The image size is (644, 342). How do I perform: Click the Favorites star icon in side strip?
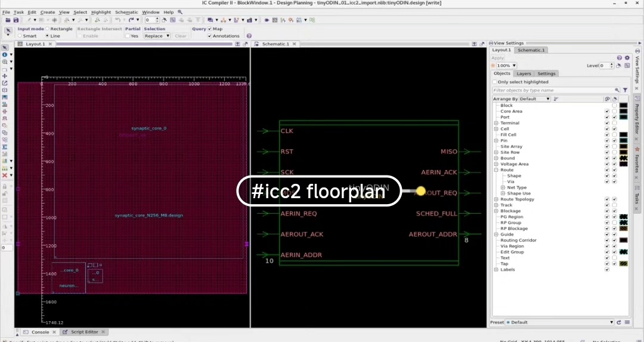tap(637, 149)
